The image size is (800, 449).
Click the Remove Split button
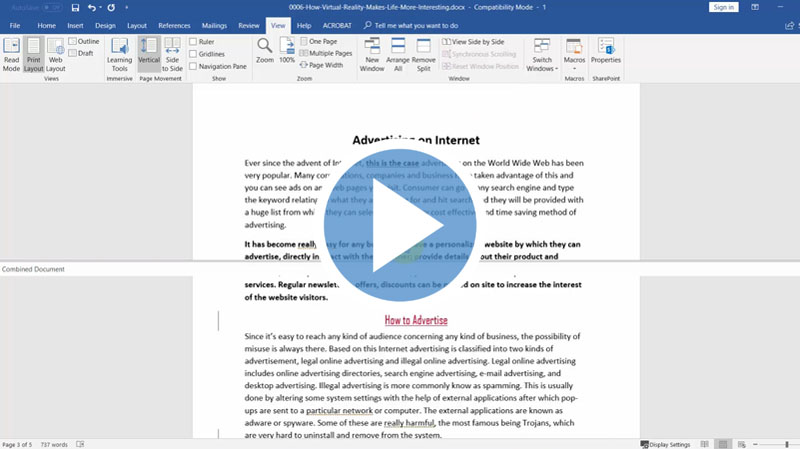(x=424, y=54)
